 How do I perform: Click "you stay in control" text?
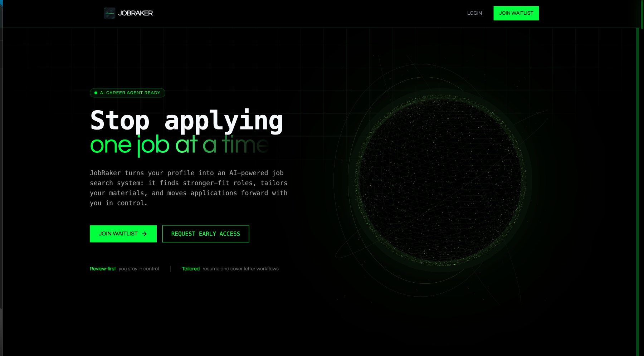[139, 269]
